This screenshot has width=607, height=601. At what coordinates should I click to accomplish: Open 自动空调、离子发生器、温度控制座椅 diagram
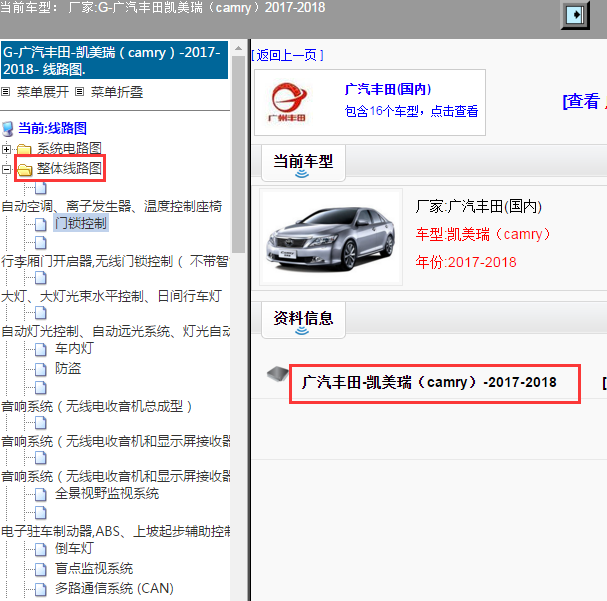(111, 206)
